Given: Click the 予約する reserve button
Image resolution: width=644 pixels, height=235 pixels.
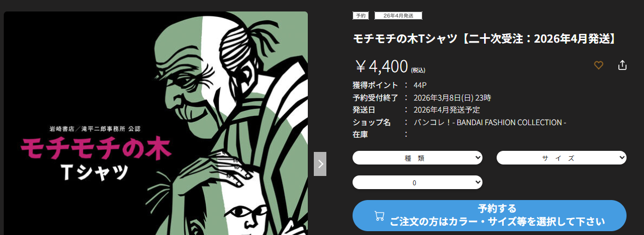Looking at the screenshot, I should (x=489, y=216).
